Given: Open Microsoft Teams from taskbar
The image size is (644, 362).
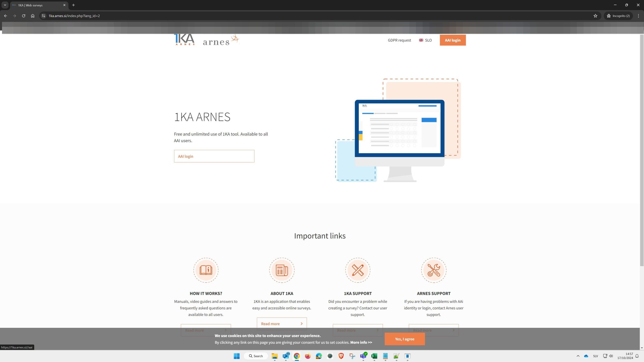Looking at the screenshot, I should point(363,356).
